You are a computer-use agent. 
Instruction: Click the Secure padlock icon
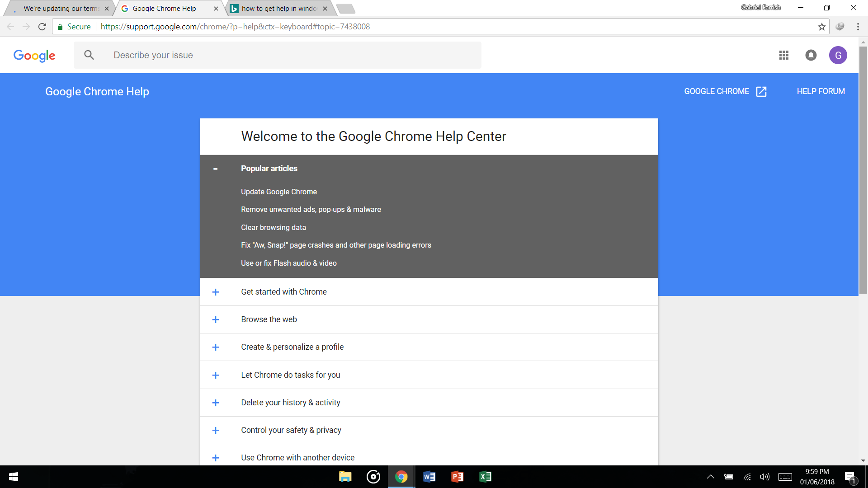point(60,27)
